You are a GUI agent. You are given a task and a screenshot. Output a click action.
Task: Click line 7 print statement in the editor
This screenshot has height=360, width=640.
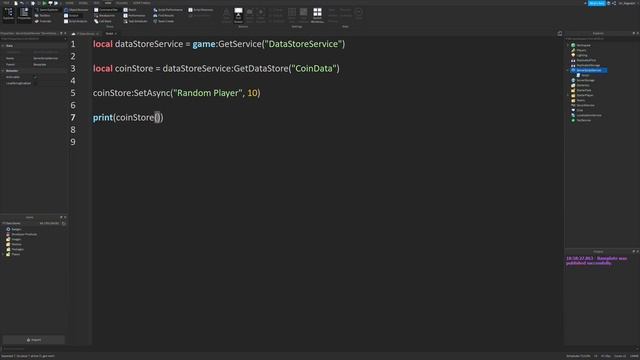[128, 118]
